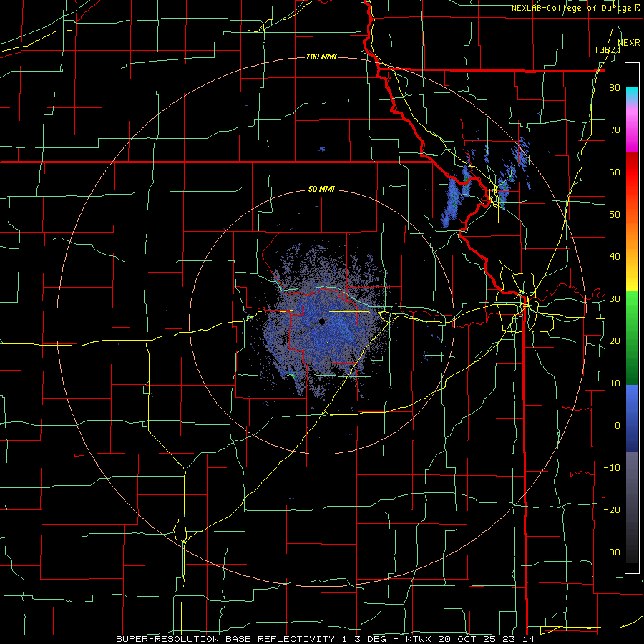This screenshot has width=644, height=644.
Task: Click the 50 NMI range ring label
Action: pyautogui.click(x=321, y=189)
